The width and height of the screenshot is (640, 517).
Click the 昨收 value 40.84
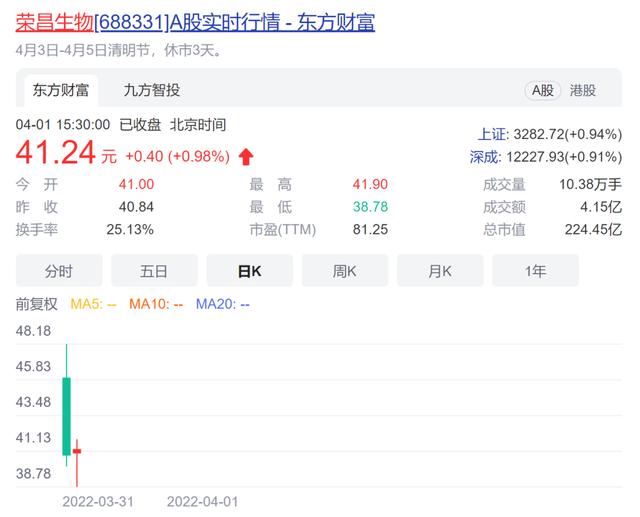[x=136, y=207]
